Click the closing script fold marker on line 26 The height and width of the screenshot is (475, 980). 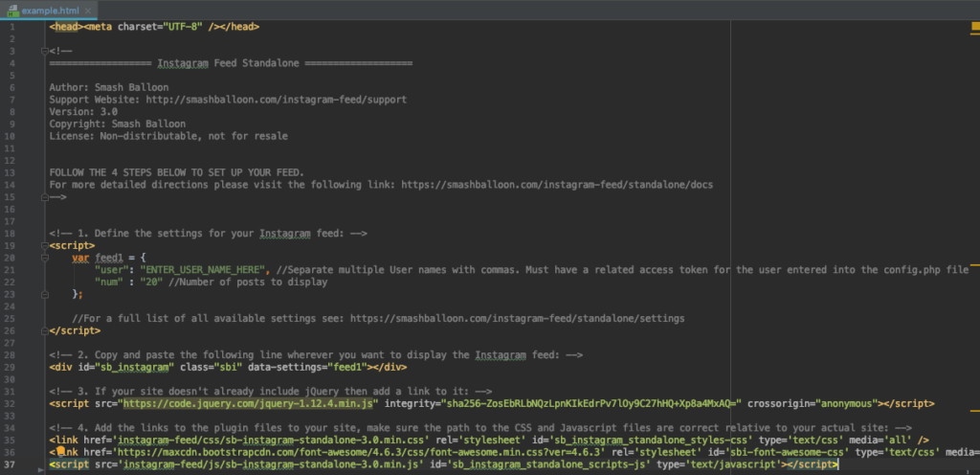pyautogui.click(x=44, y=330)
